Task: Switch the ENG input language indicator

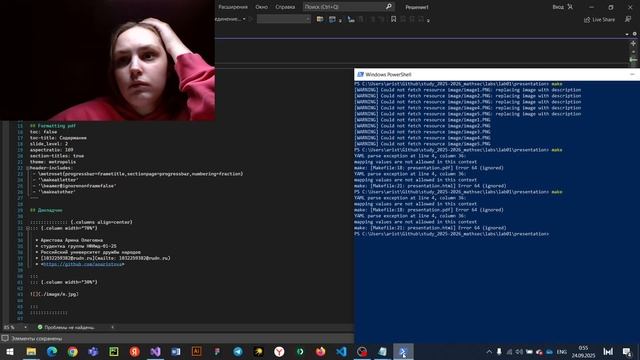Action: pos(562,351)
